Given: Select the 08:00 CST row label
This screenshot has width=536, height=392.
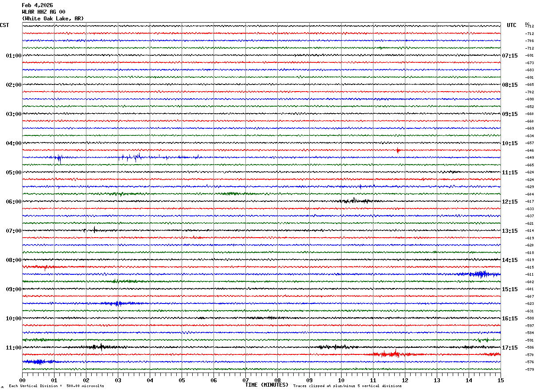Looking at the screenshot, I should (x=13, y=260).
